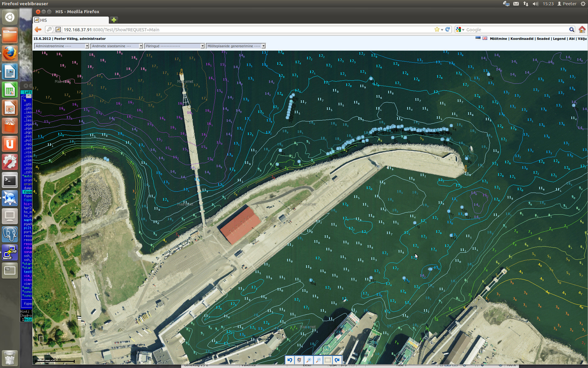Click the undo arrow map tool

290,360
